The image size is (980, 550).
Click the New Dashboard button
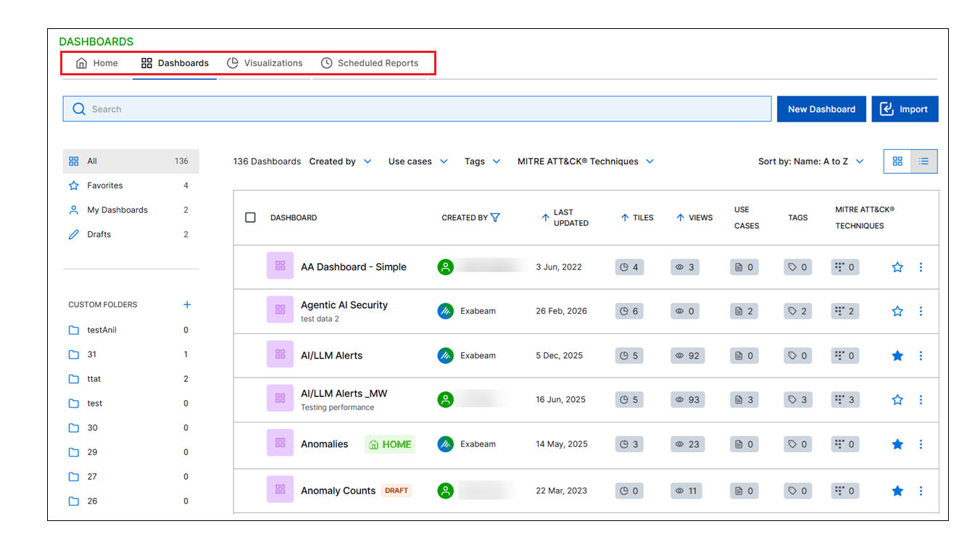click(x=821, y=109)
